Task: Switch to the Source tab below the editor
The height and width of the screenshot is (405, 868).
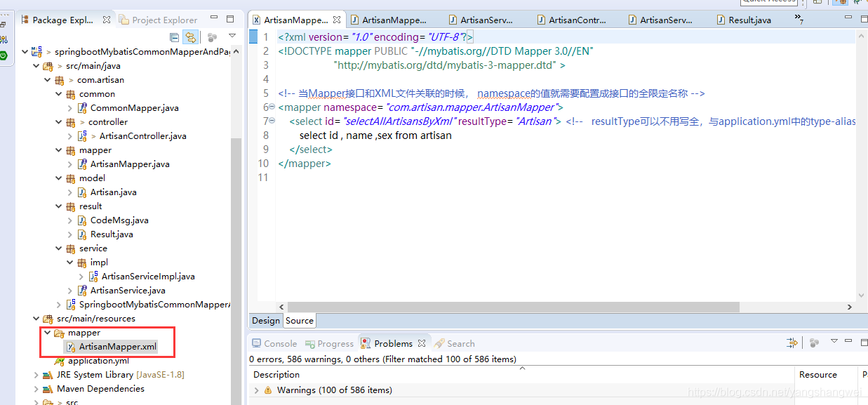Action: [x=299, y=320]
